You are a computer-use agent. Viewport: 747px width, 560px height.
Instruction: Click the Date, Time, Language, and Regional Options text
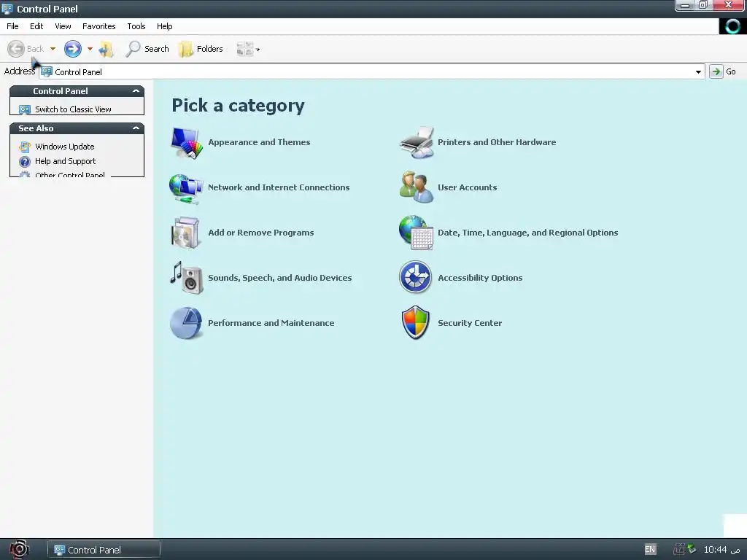coord(527,233)
